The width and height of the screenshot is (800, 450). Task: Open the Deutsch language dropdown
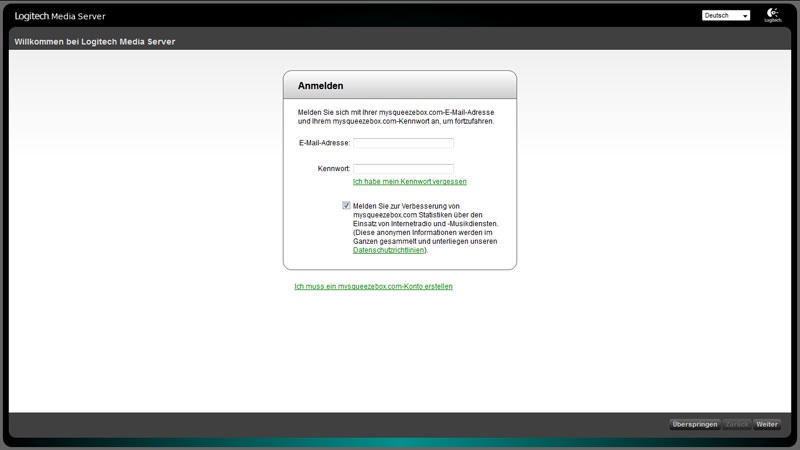[726, 16]
